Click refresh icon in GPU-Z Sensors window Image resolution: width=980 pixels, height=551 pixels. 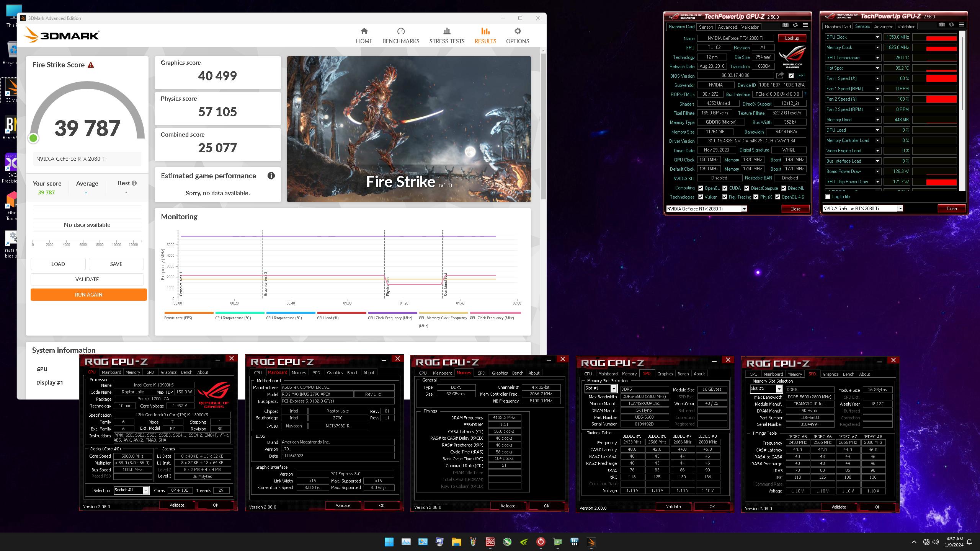click(x=951, y=25)
